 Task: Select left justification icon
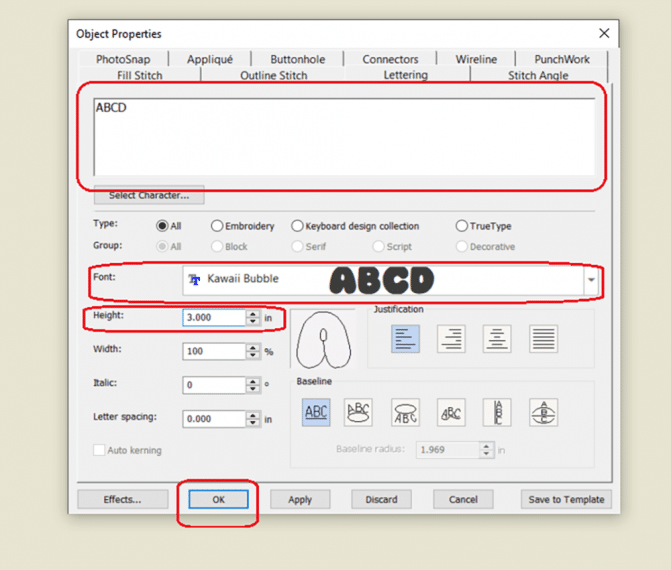[x=405, y=339]
